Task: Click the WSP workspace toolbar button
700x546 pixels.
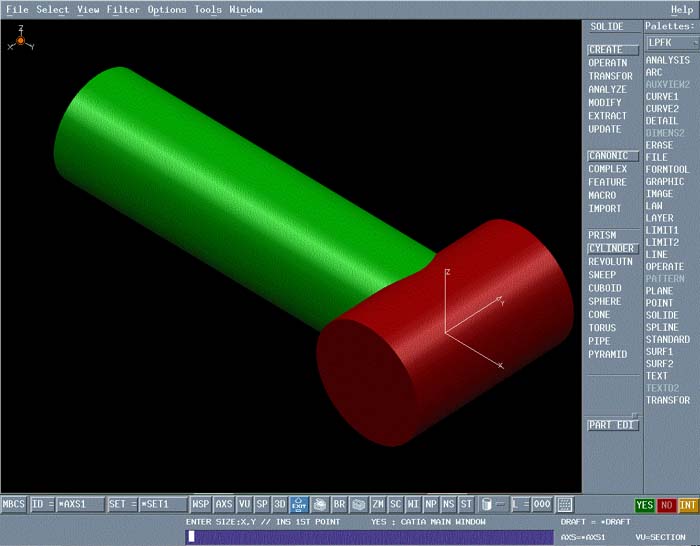Action: (201, 505)
